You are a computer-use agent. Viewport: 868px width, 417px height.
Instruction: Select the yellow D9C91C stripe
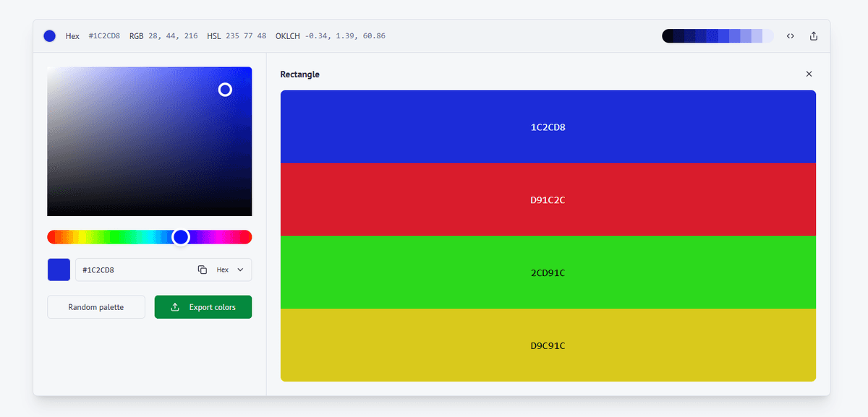tap(548, 345)
